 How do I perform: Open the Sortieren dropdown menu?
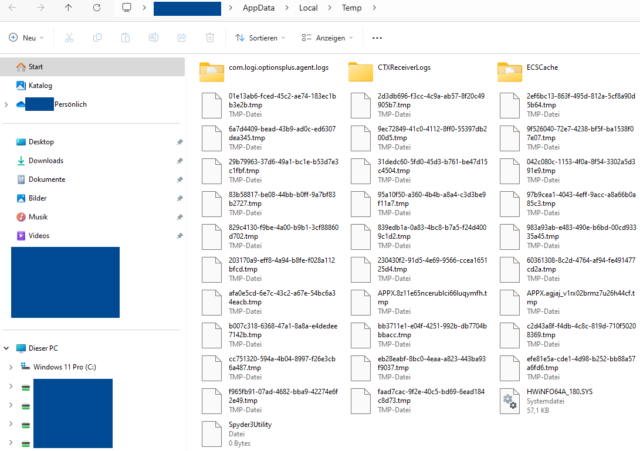257,37
